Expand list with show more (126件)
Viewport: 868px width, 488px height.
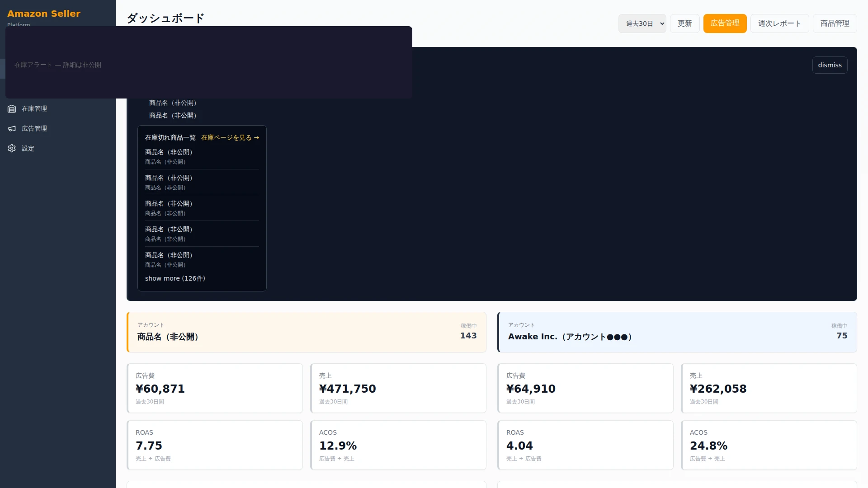pyautogui.click(x=175, y=278)
